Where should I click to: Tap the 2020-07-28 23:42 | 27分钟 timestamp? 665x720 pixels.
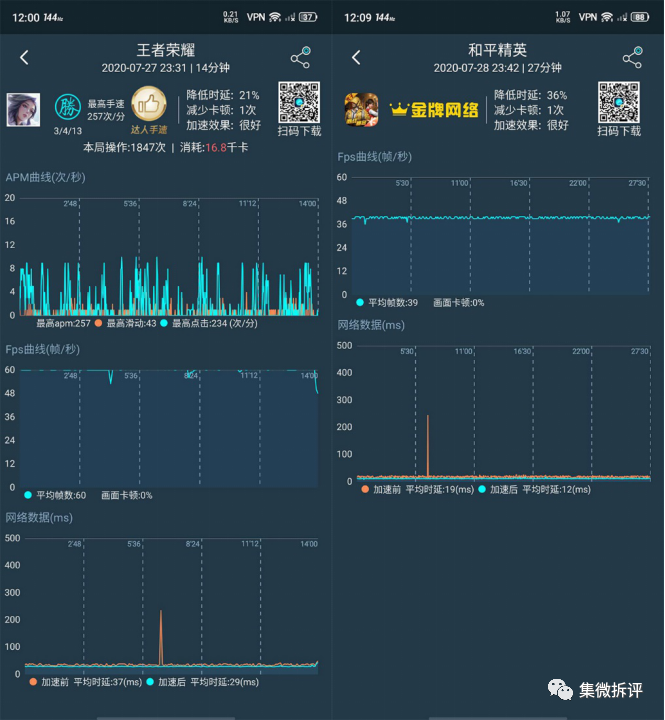click(497, 68)
